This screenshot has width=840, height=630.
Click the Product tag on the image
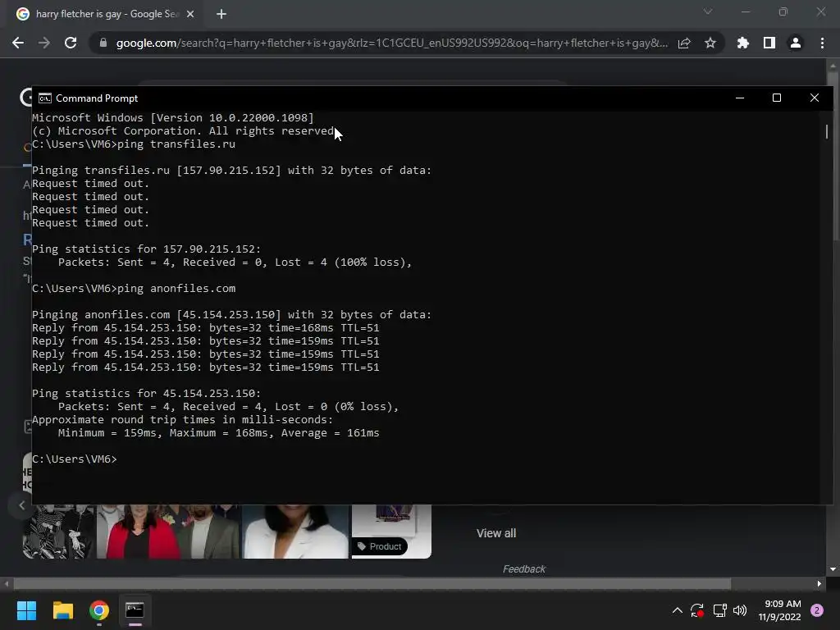(x=380, y=546)
